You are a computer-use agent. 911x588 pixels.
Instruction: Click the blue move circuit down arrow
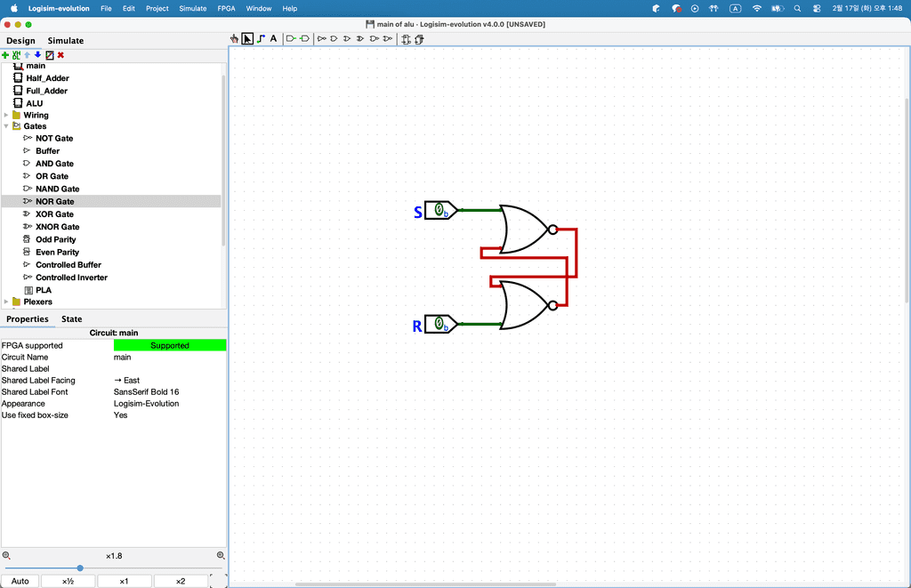click(37, 55)
